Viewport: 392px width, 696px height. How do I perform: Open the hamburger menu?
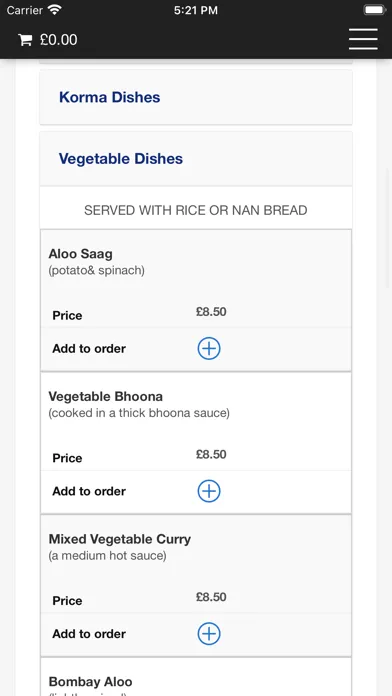(363, 39)
